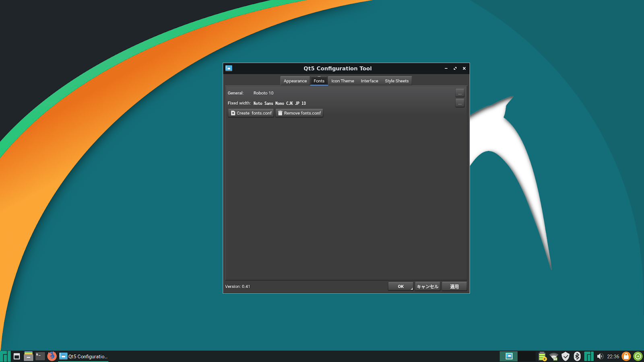Click the キャンセル (Cancel) button
The height and width of the screenshot is (362, 644).
(427, 286)
